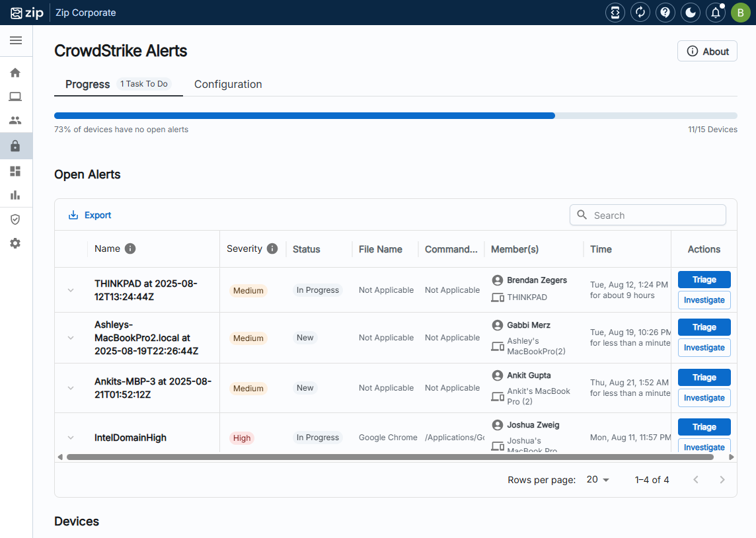This screenshot has width=756, height=538.
Task: Open the settings gear in sidebar
Action: click(x=15, y=243)
